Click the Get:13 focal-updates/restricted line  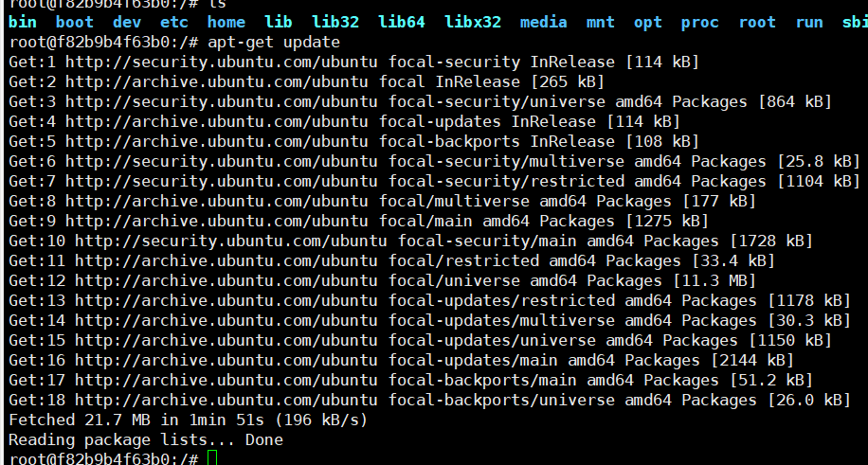(x=429, y=300)
